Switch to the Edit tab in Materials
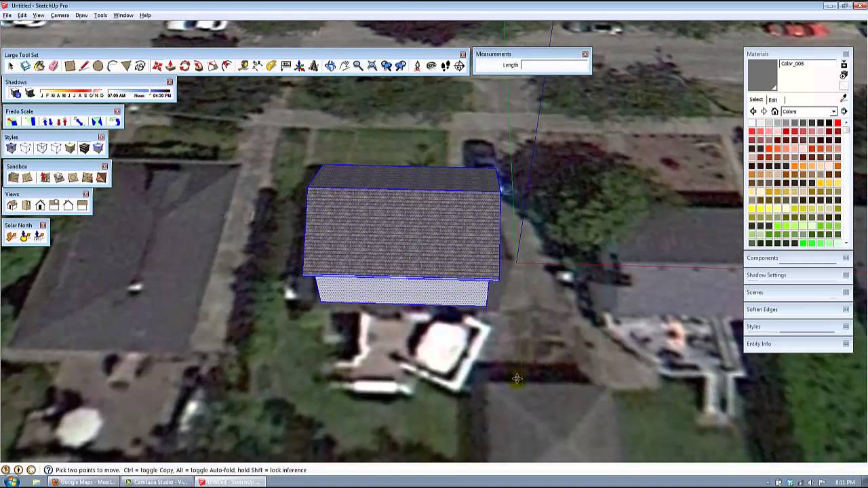Screen dimensions: 868x488 click(x=773, y=100)
